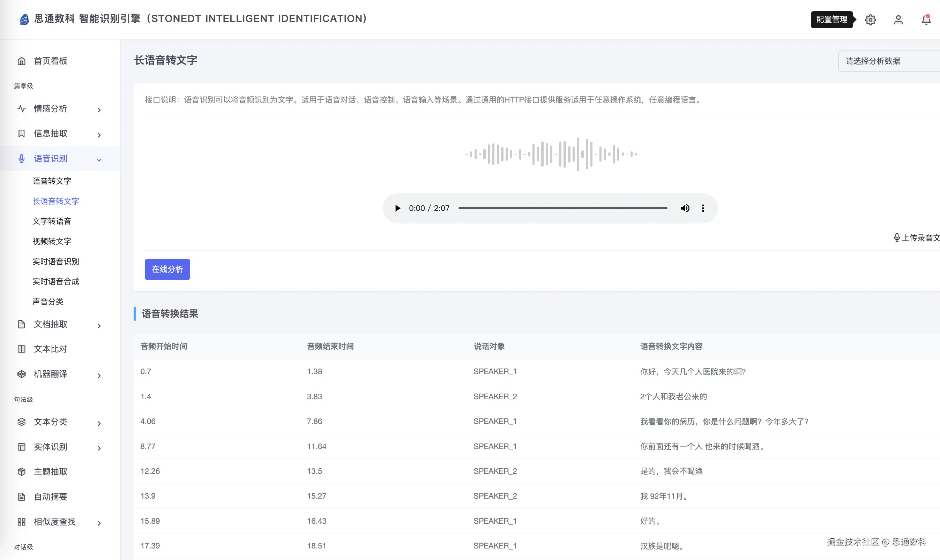The image size is (940, 560).
Task: Expand the 情感分析 sidebar section
Action: point(99,110)
